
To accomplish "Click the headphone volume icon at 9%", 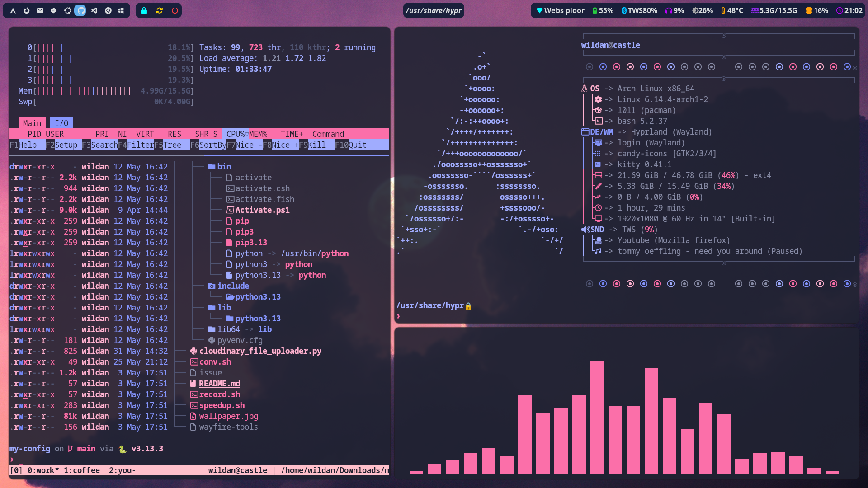I will (669, 10).
